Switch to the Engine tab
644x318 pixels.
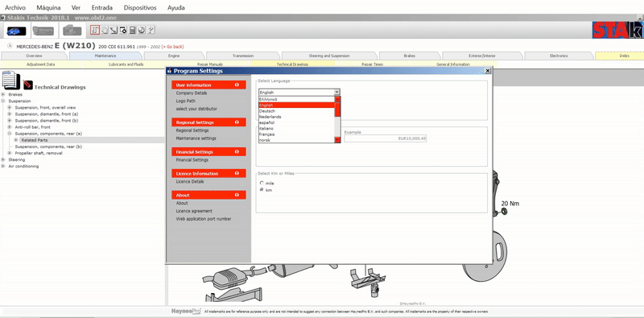click(x=174, y=56)
